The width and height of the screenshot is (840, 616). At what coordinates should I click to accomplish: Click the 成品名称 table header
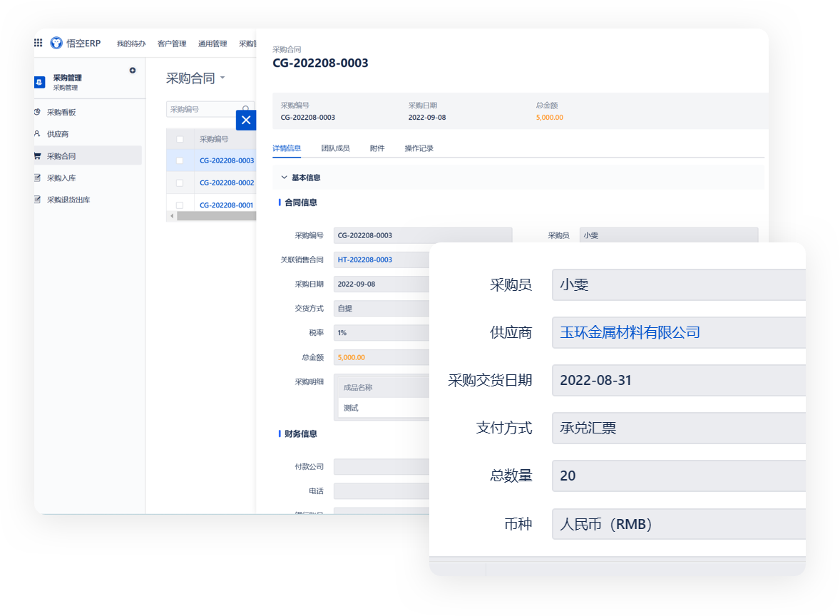(x=358, y=387)
